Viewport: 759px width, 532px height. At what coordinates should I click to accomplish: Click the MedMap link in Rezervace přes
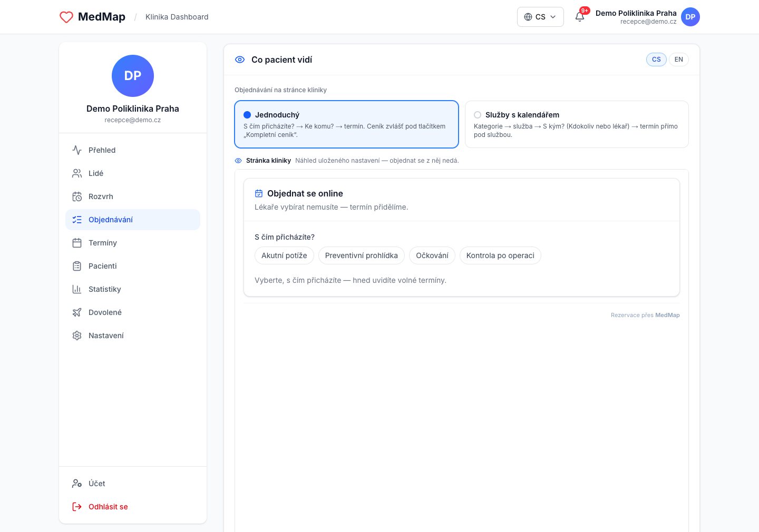pyautogui.click(x=667, y=315)
